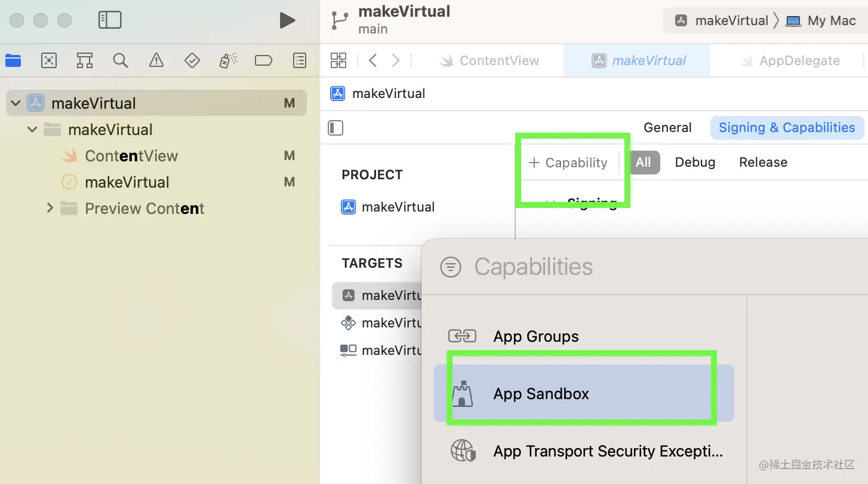868x484 pixels.
Task: Toggle the project targets list sidebar
Action: tap(335, 128)
